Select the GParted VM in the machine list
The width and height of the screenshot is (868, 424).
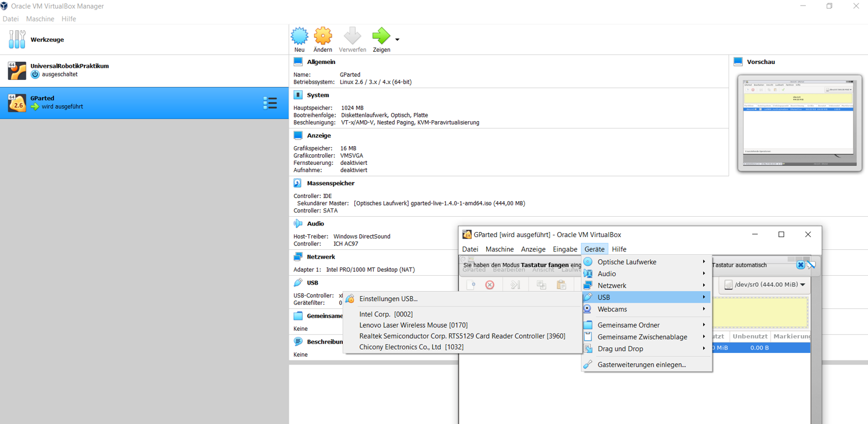[x=144, y=103]
